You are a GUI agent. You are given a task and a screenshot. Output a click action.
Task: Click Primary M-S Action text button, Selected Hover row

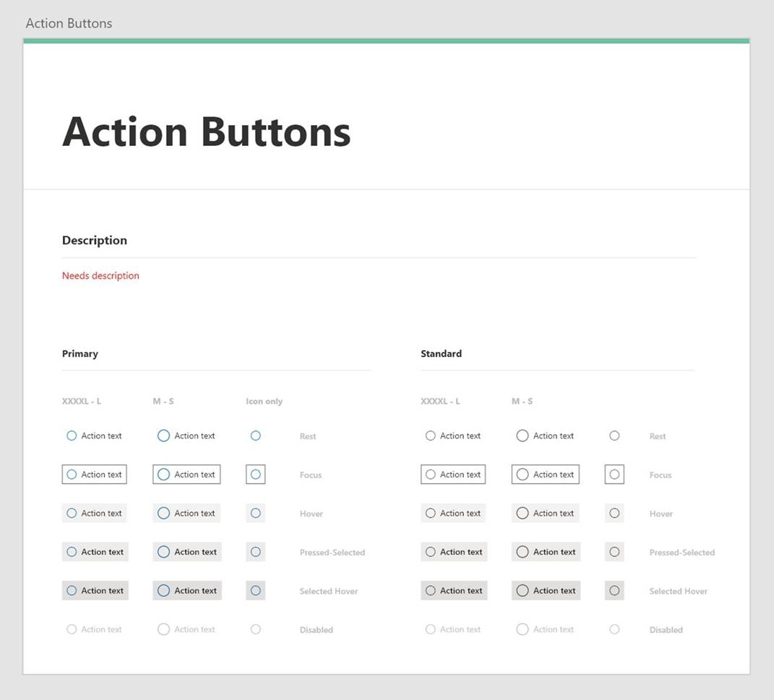(x=187, y=590)
